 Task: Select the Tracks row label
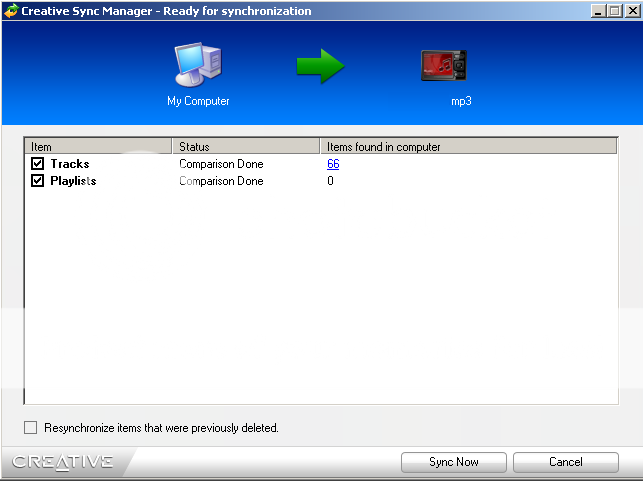70,164
